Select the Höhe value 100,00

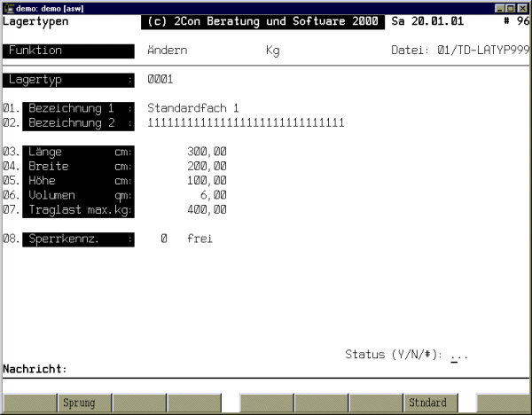click(x=207, y=180)
